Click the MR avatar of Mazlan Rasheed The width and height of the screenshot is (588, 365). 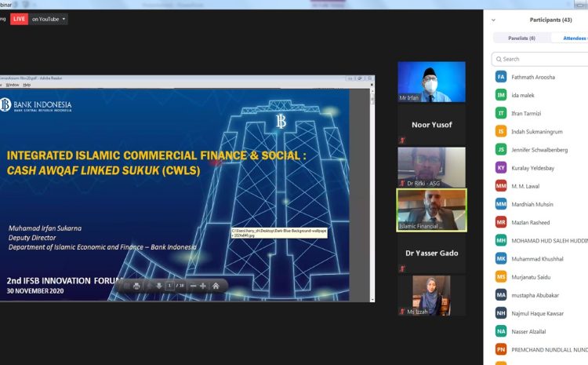[x=501, y=222]
